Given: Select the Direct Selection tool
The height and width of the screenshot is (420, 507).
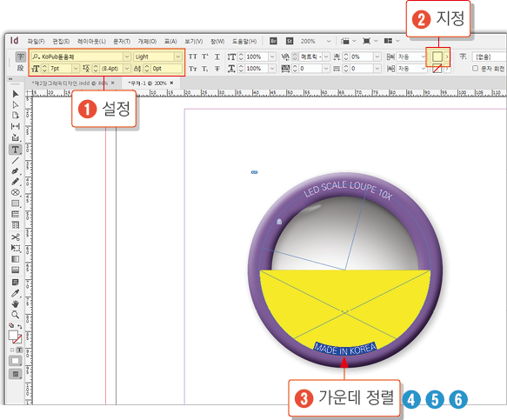Looking at the screenshot, I should 15,104.
